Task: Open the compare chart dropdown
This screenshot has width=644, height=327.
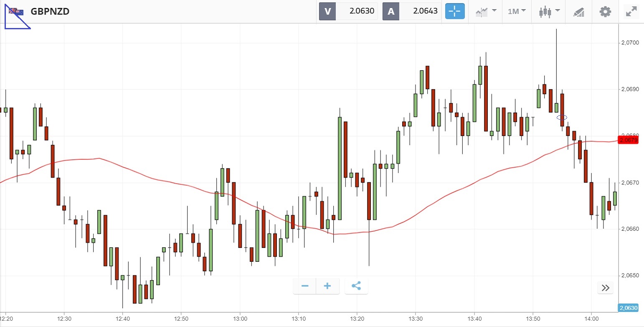Action: [486, 11]
